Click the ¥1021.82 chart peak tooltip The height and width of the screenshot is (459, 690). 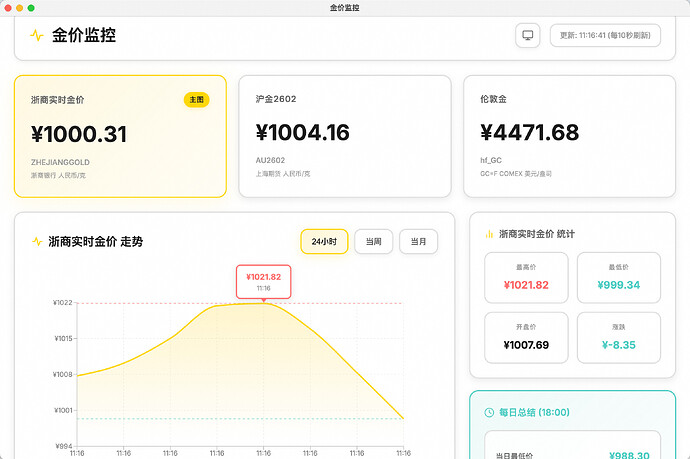coord(263,281)
